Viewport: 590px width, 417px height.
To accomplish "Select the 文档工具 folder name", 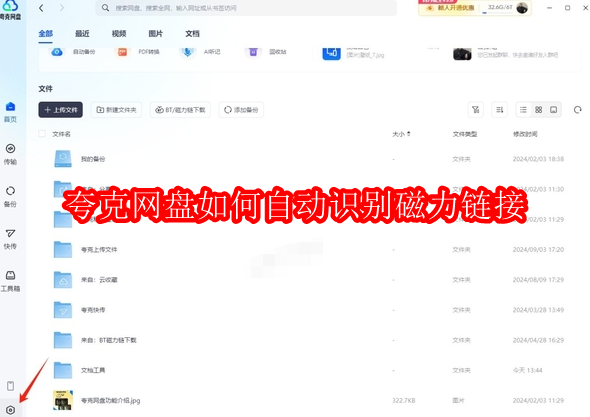I will click(93, 370).
